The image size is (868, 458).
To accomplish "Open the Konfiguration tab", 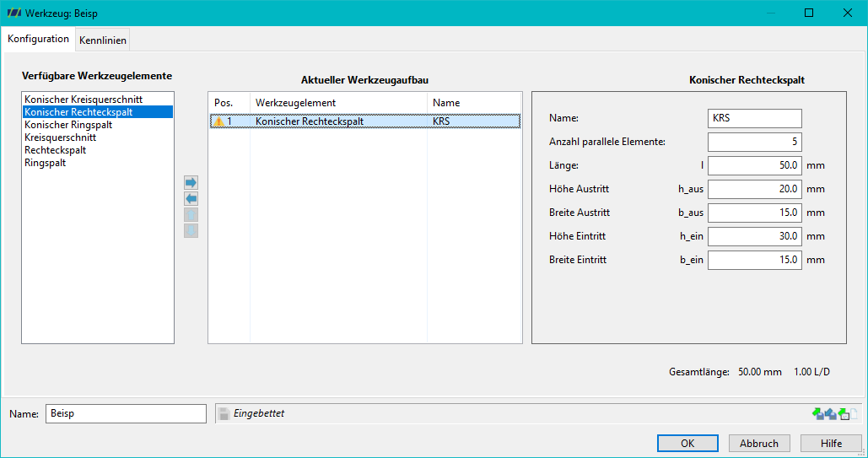I will tap(39, 39).
